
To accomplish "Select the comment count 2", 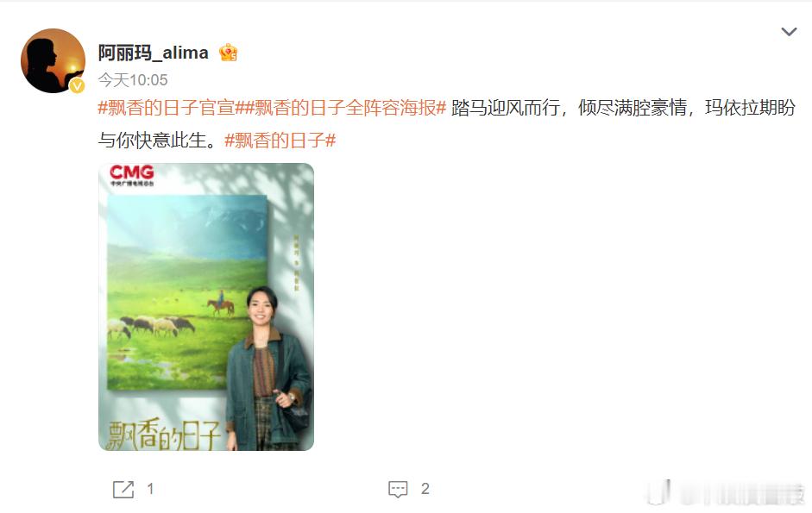I will point(425,489).
